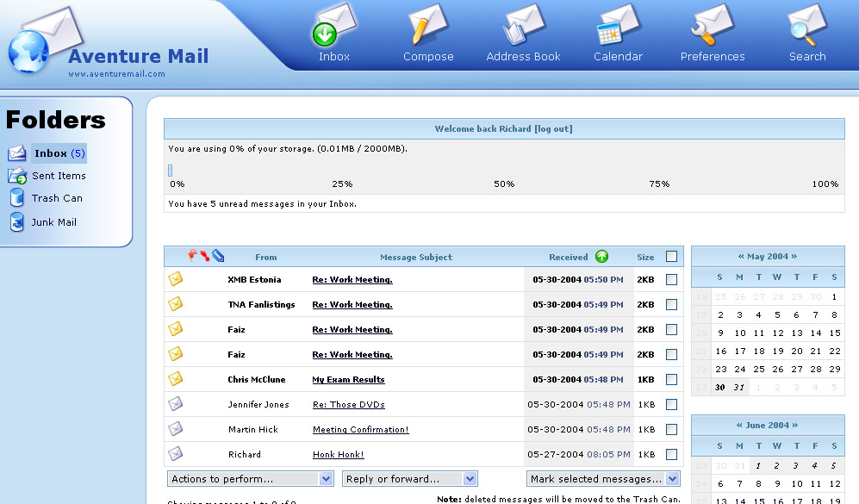
Task: Click read envelope icon for Richard message
Action: 175,453
